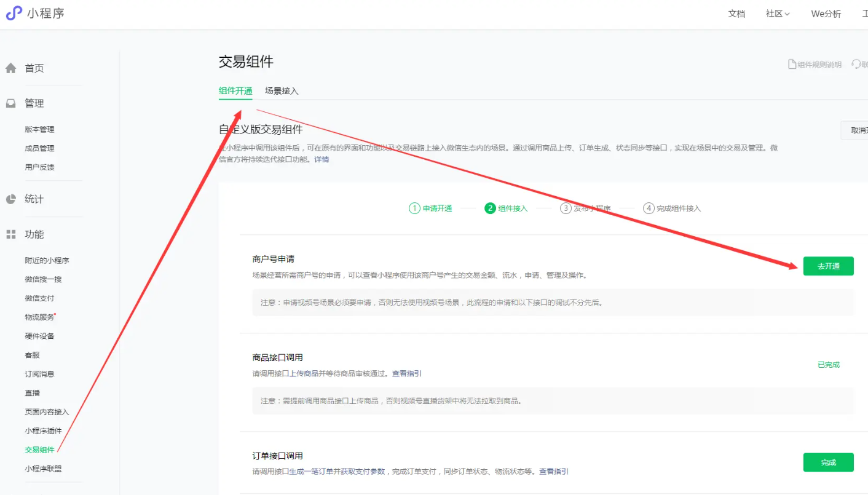The image size is (868, 495).
Task: Click the inbox icon beside 管理
Action: pos(10,103)
